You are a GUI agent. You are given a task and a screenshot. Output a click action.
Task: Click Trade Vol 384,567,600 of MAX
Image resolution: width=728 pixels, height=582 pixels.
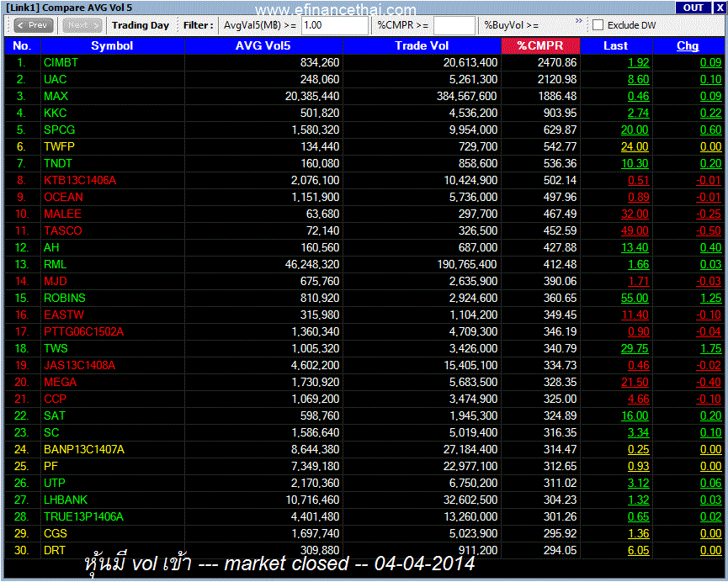click(466, 96)
